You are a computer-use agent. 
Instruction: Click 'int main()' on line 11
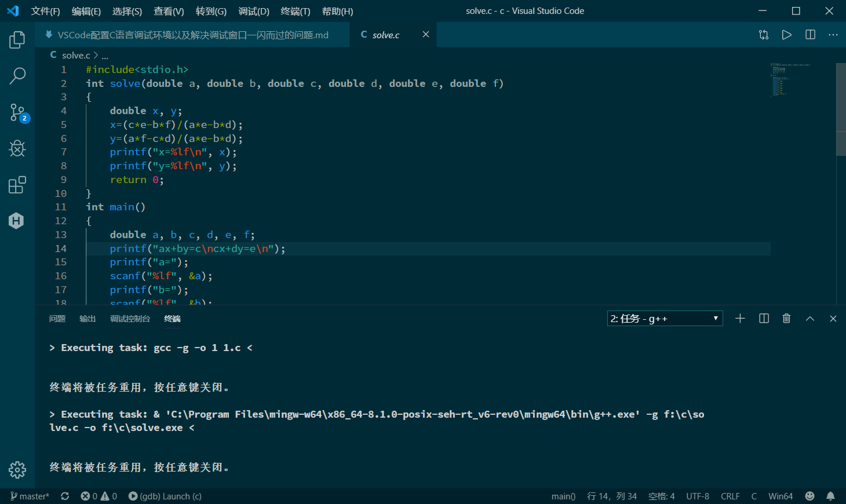click(x=116, y=207)
